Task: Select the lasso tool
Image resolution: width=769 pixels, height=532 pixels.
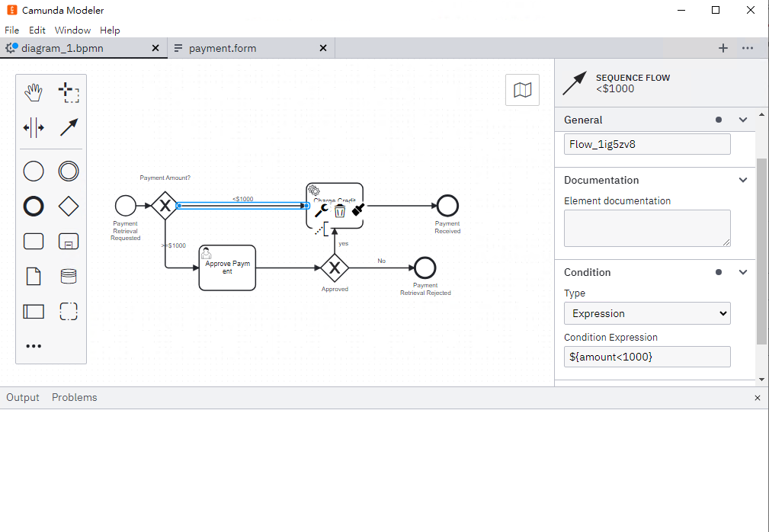Action: [69, 93]
